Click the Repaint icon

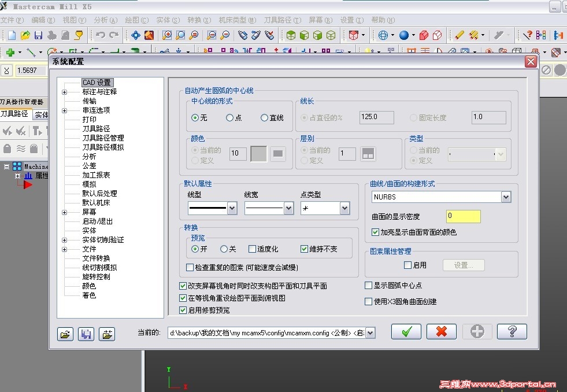(x=149, y=35)
